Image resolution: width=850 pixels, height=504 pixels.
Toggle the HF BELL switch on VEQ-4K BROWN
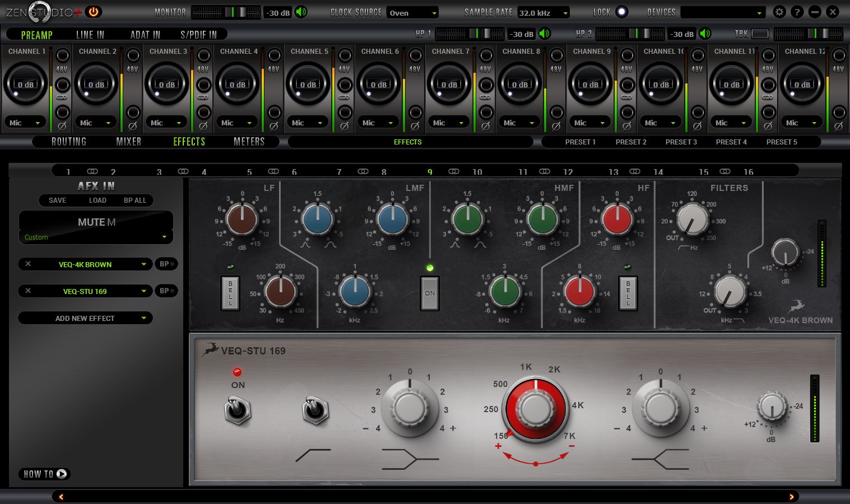coord(628,292)
